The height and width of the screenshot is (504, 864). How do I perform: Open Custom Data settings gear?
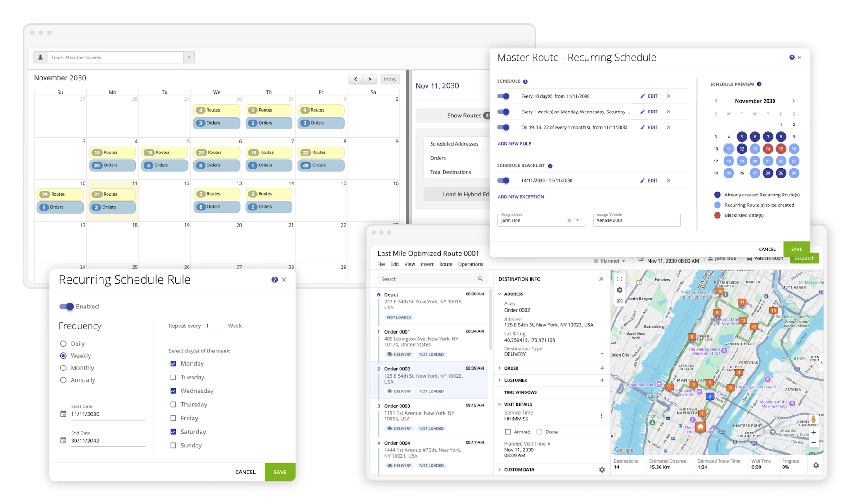(x=602, y=469)
